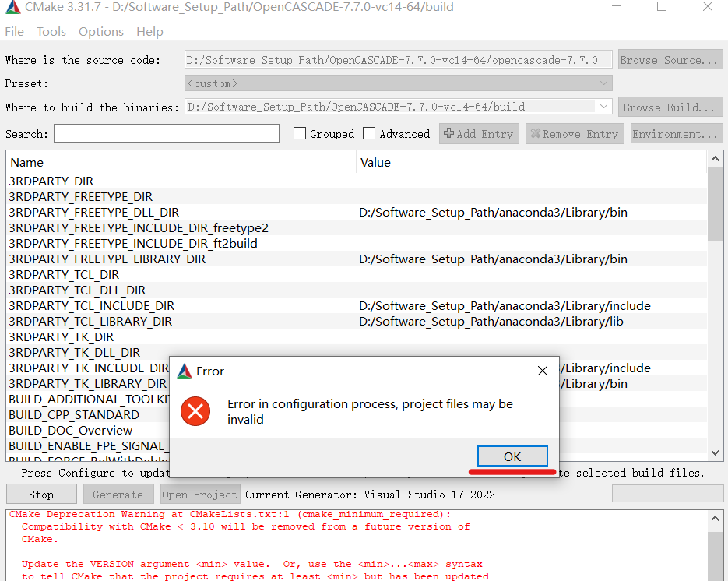Screen dimensions: 728x581
Task: Click the red error cross icon
Action: point(195,411)
